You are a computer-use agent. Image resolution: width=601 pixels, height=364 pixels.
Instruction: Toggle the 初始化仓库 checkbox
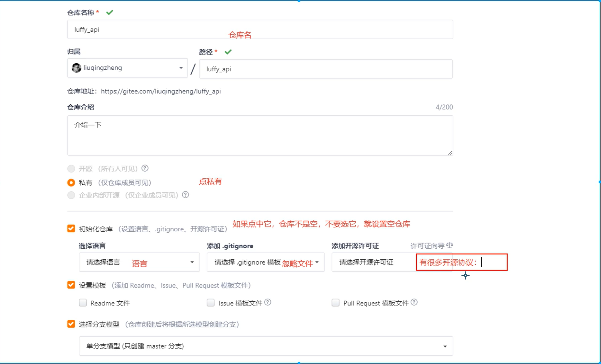[x=71, y=228]
